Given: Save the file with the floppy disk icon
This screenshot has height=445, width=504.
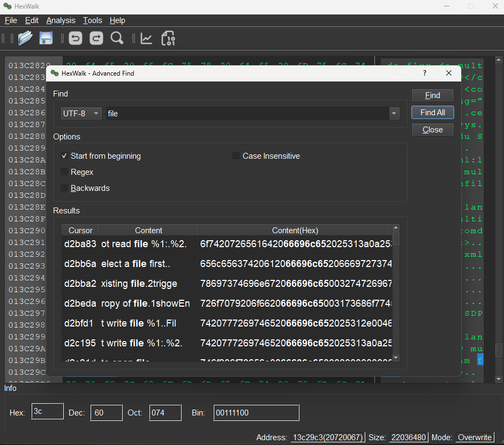Looking at the screenshot, I should 46,38.
